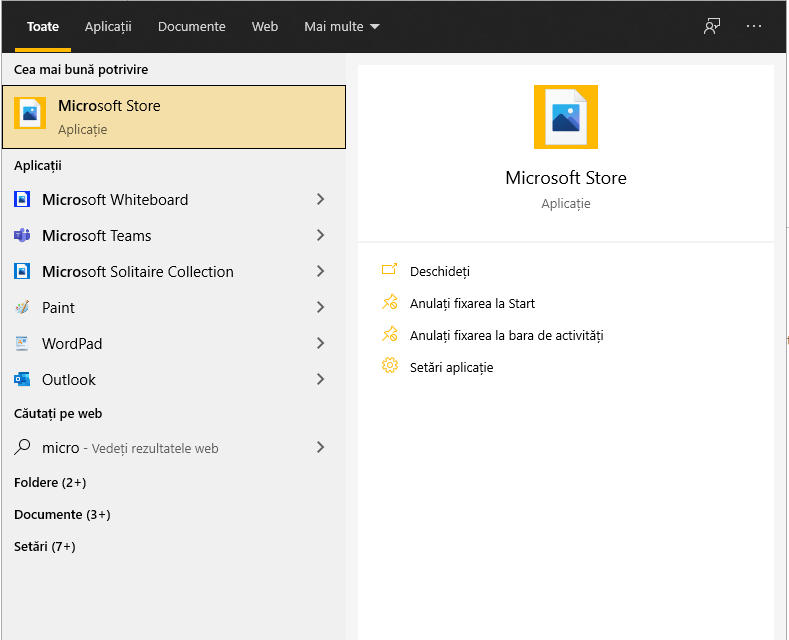Image resolution: width=789 pixels, height=640 pixels.
Task: Expand the Paint result chevron
Action: 321,307
